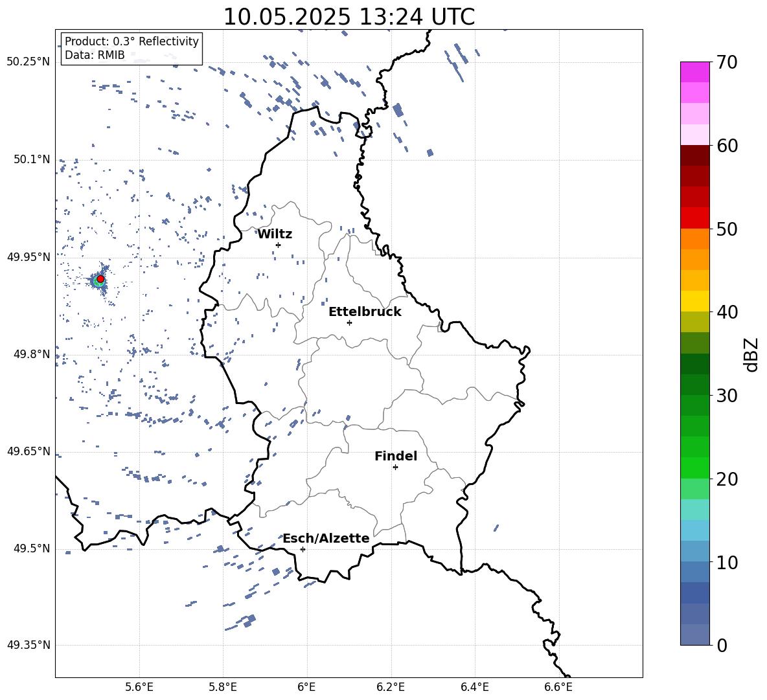Click the colorbar value 40
Screen dimensions: 767x700
[727, 312]
